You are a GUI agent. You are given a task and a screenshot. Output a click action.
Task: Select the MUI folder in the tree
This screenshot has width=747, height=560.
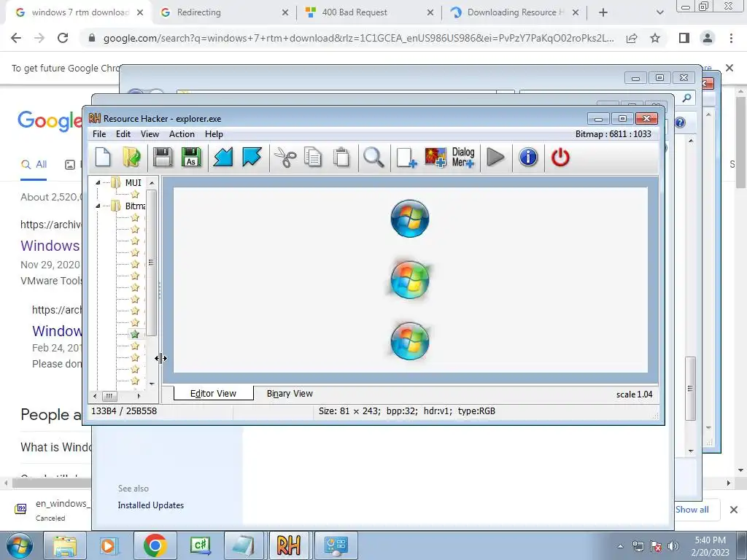coord(133,182)
